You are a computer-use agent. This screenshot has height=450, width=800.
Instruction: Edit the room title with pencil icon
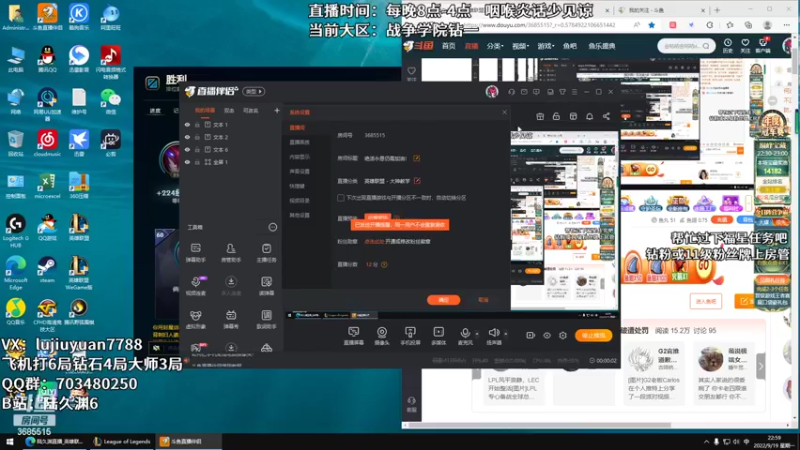416,158
